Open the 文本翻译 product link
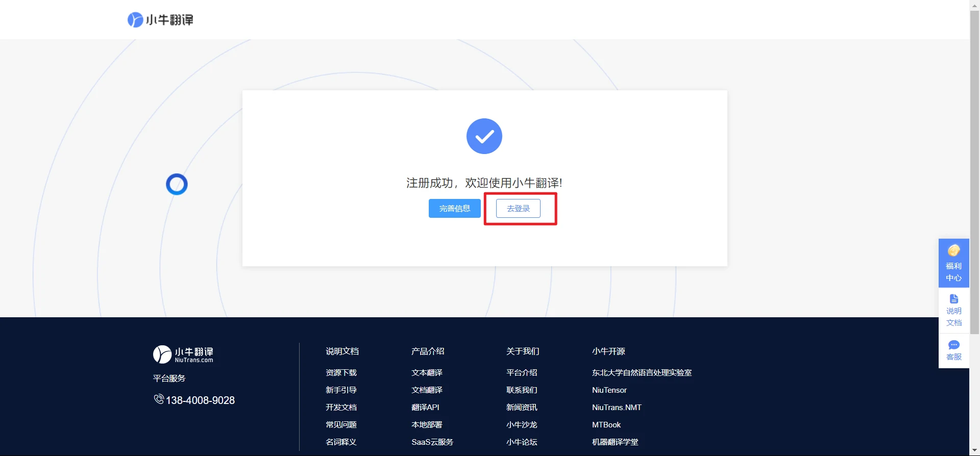The height and width of the screenshot is (456, 980). pos(427,373)
